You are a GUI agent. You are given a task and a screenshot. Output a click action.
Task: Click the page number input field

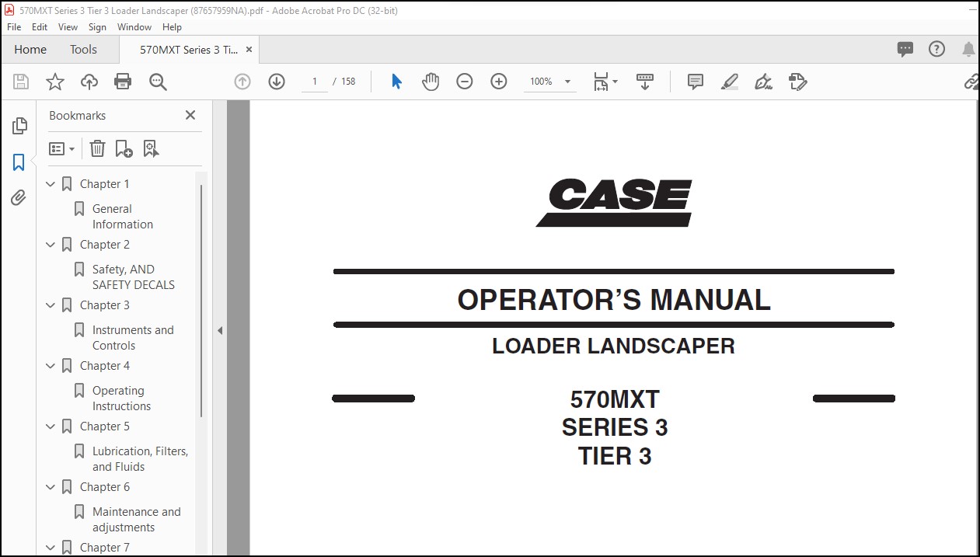tap(315, 82)
